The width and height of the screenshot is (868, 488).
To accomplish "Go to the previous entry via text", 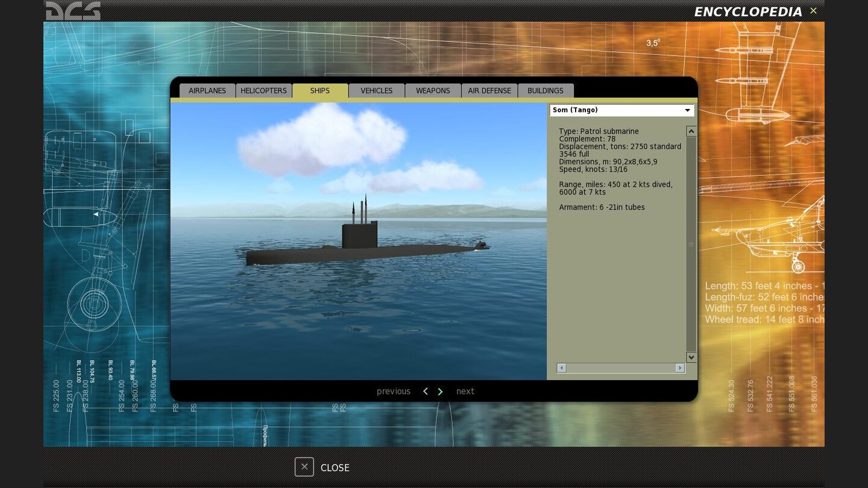I will point(394,392).
